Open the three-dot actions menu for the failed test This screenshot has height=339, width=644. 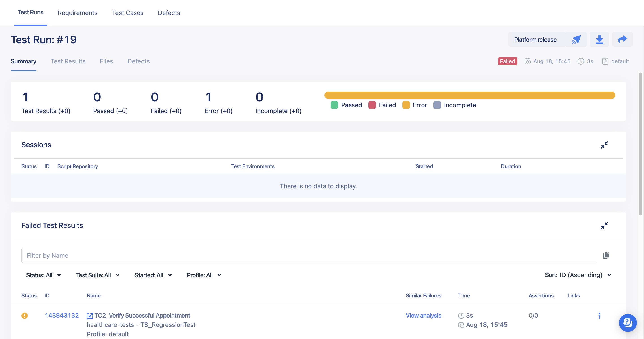600,316
